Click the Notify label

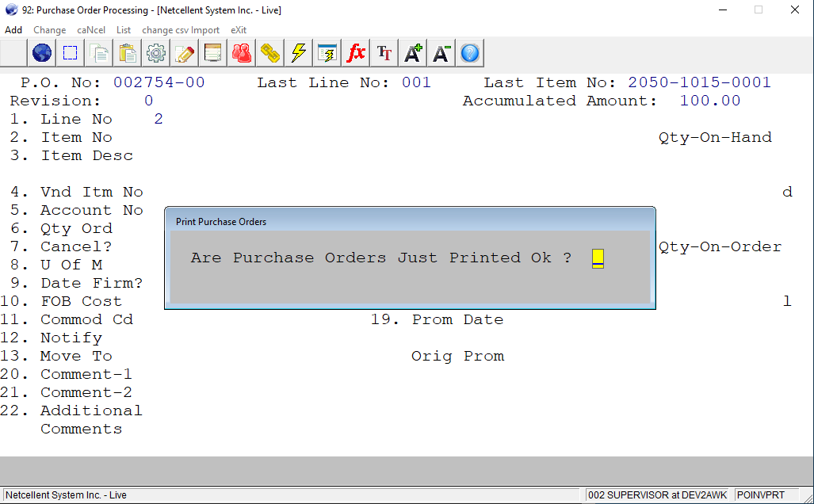click(71, 338)
